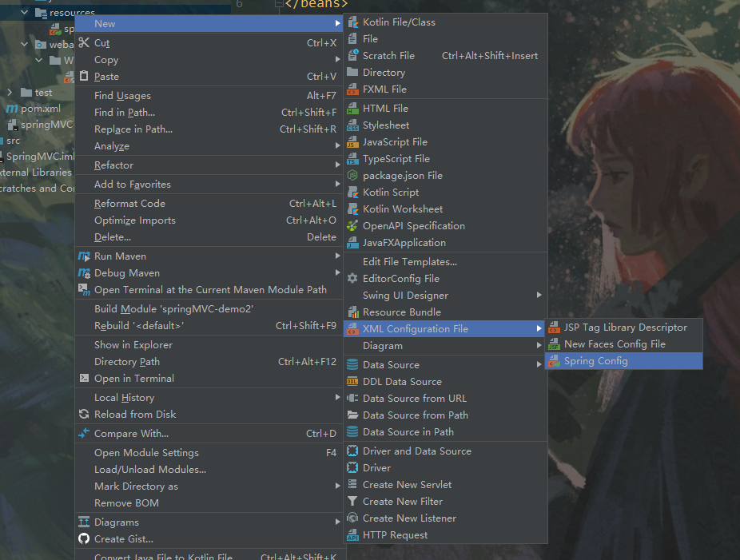Choose Directory Path menu entry

209,361
